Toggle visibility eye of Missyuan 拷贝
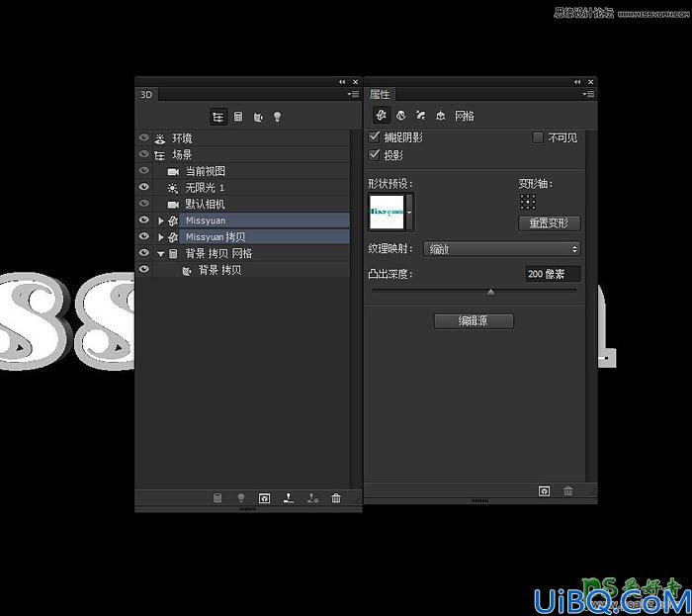The image size is (692, 616). [144, 236]
